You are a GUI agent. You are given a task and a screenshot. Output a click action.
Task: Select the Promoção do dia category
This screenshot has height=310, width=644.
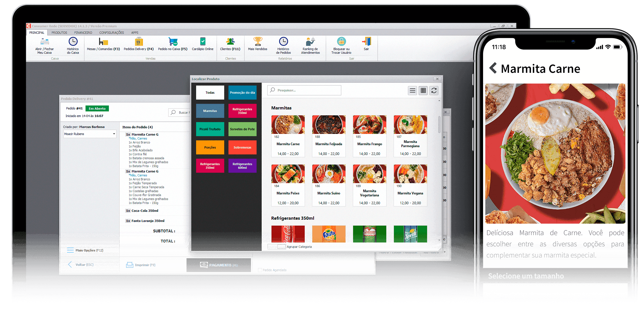243,93
